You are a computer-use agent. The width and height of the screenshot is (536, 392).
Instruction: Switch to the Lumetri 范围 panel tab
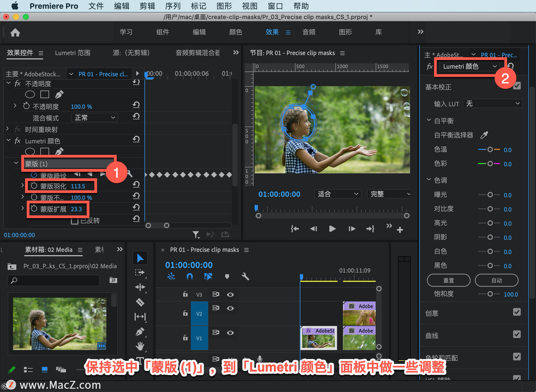point(73,53)
